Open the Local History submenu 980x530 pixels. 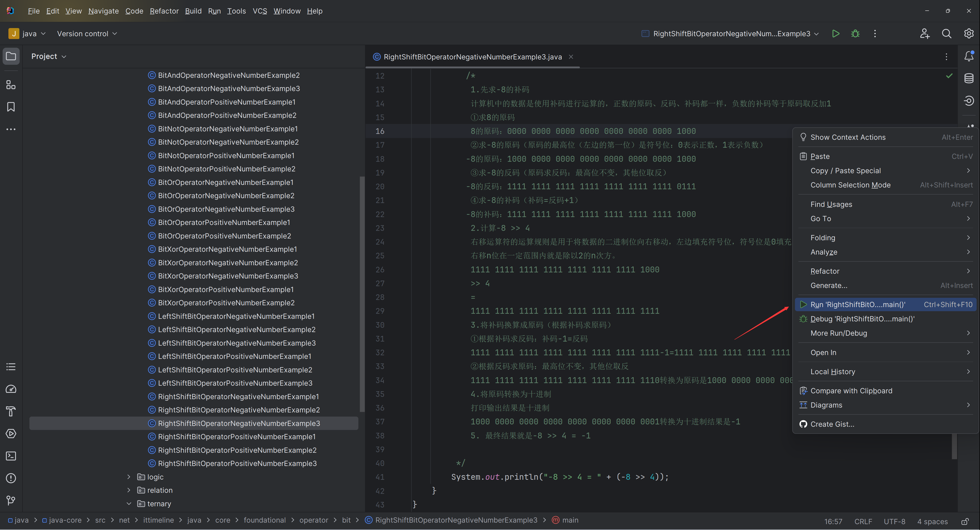tap(886, 371)
